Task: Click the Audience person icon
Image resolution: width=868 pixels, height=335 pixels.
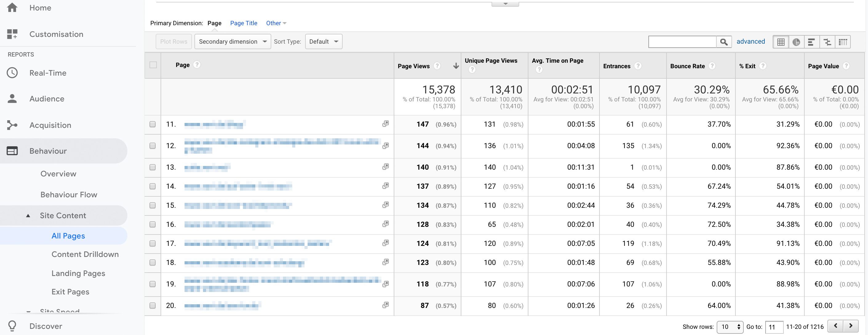Action: 12,98
